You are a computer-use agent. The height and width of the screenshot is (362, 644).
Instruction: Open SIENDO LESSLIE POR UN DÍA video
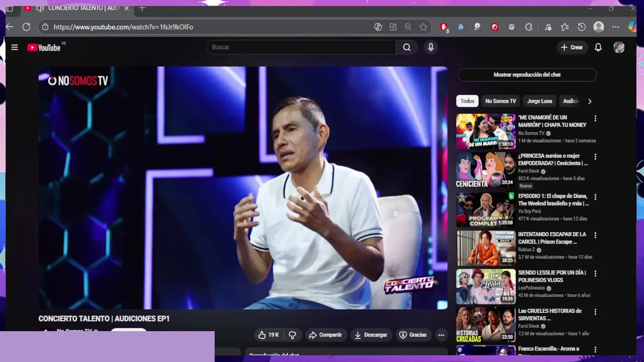pyautogui.click(x=486, y=287)
